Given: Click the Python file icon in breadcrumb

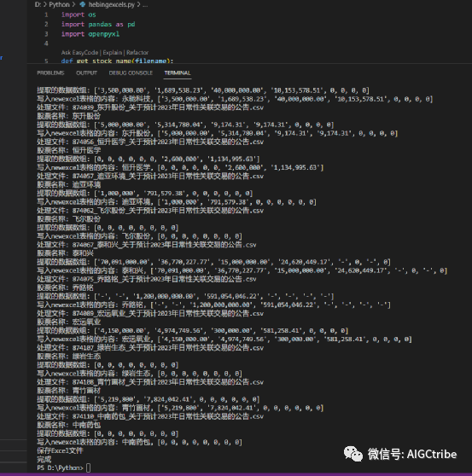Looking at the screenshot, I should point(82,4).
